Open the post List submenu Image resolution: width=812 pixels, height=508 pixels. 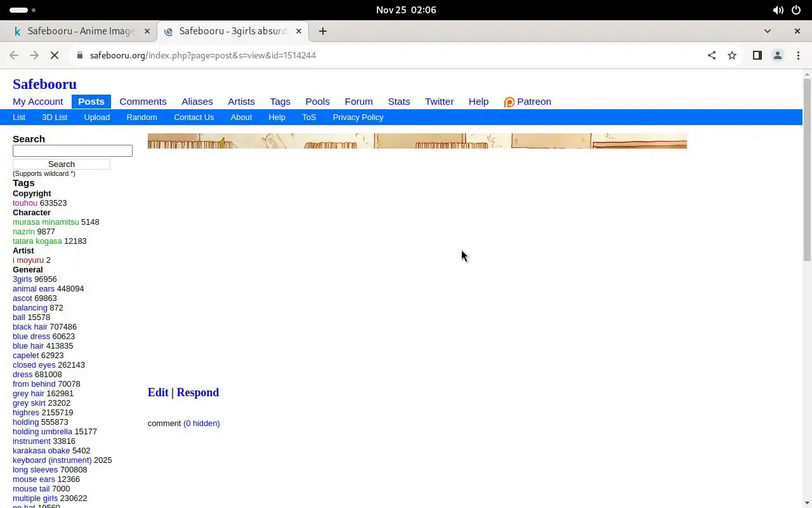[19, 117]
